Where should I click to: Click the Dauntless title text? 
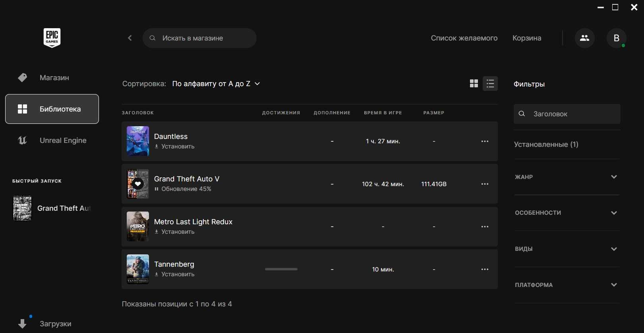coord(171,137)
